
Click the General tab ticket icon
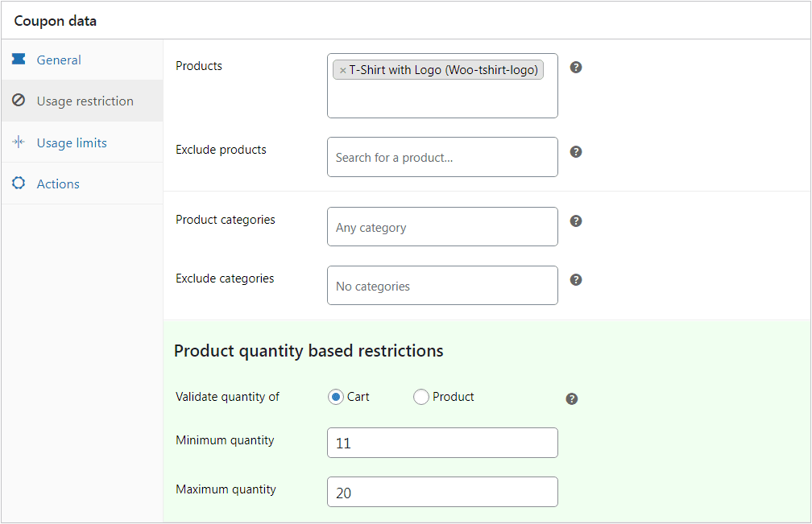point(19,59)
